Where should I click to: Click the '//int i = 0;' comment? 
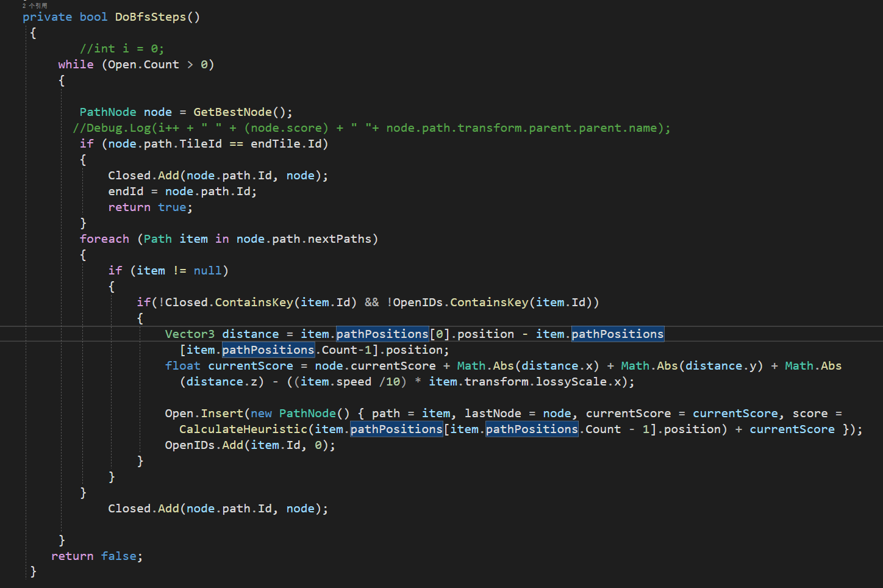click(x=122, y=49)
